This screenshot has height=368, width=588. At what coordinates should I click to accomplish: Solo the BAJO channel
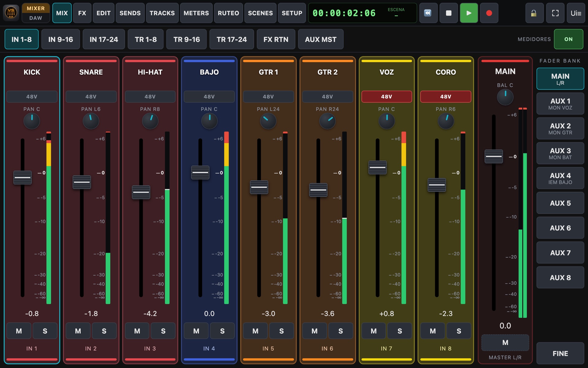222,331
